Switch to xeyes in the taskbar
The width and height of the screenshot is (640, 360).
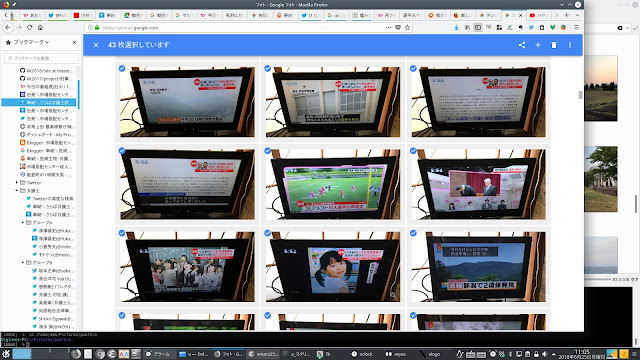click(x=396, y=354)
